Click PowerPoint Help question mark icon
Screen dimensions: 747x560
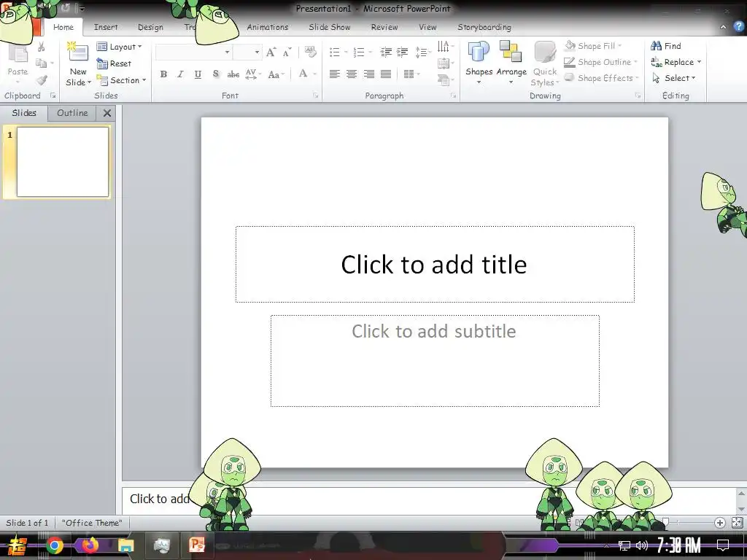740,27
